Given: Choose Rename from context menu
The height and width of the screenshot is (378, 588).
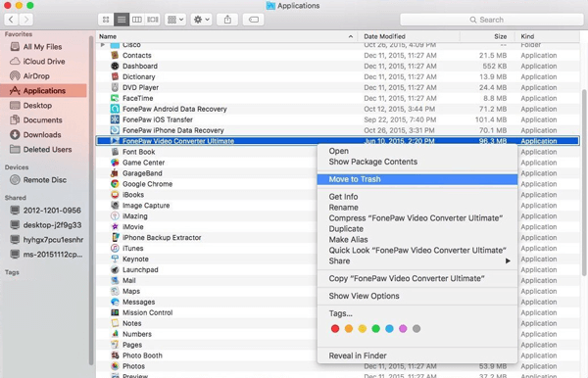Looking at the screenshot, I should [417, 208].
